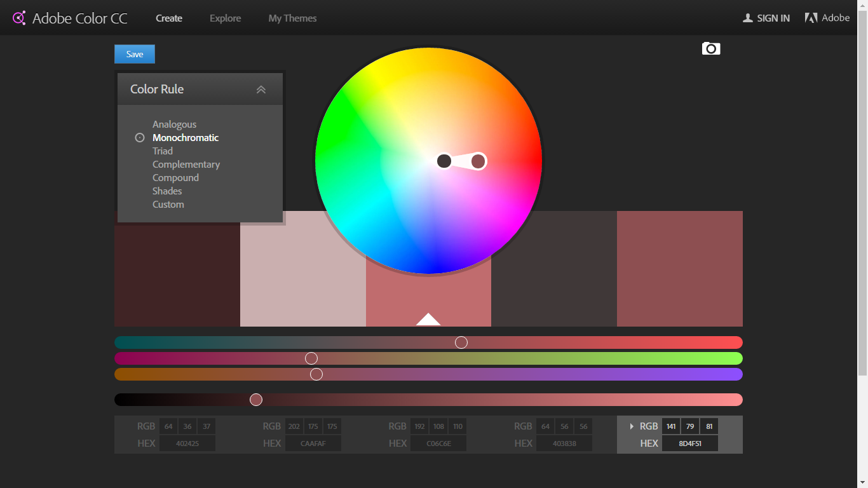Click the HEX field showing CAAFAF

coord(313,444)
